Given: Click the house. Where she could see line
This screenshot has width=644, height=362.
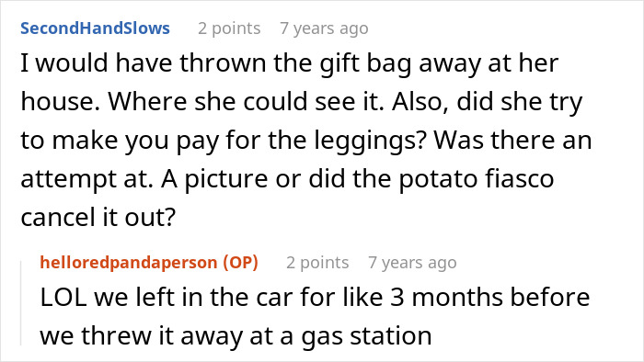Looking at the screenshot, I should [x=302, y=102].
